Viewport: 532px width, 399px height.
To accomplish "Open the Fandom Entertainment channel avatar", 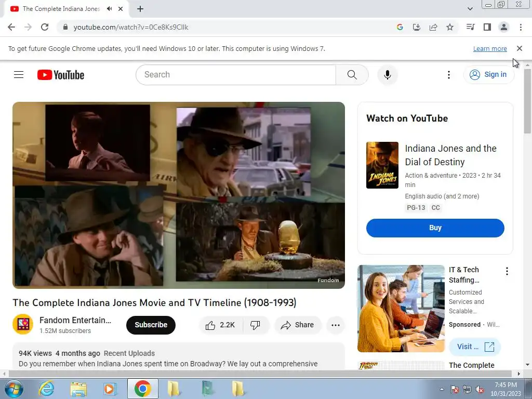I will tap(23, 324).
